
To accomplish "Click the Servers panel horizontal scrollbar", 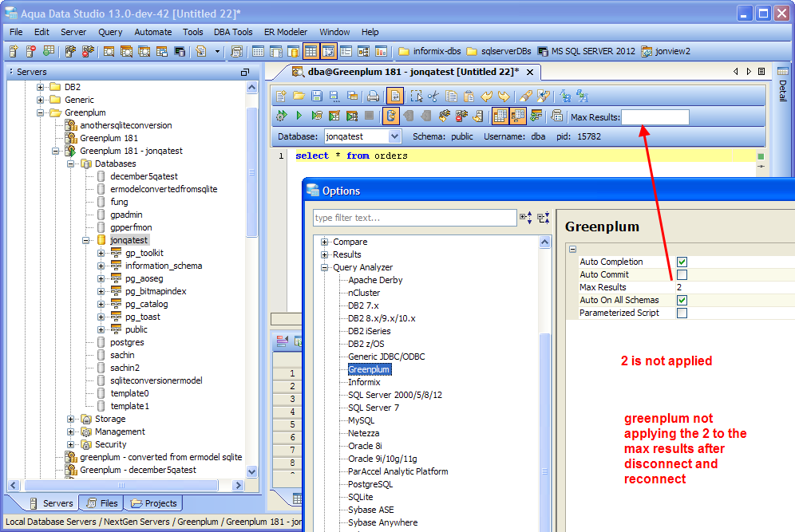I will pyautogui.click(x=121, y=485).
